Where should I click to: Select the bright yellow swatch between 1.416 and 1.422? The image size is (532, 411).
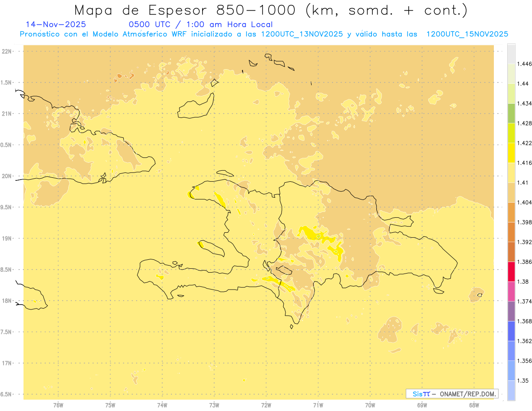click(511, 153)
